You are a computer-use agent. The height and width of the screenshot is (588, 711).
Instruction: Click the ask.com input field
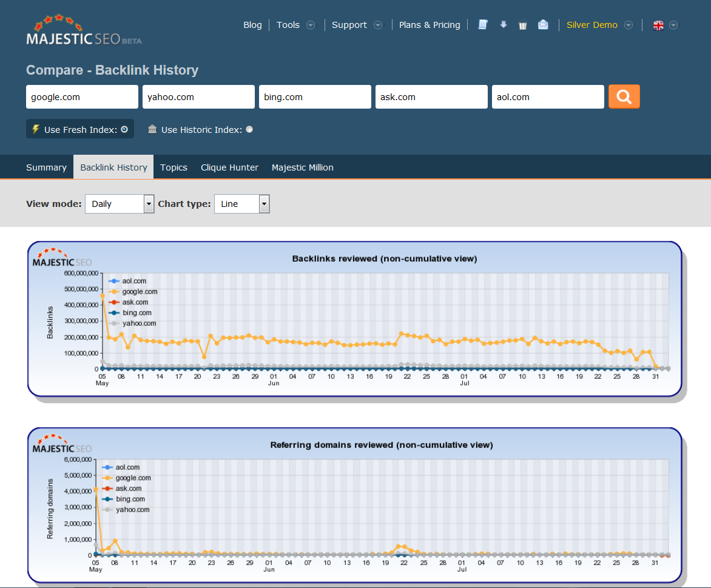(x=432, y=96)
